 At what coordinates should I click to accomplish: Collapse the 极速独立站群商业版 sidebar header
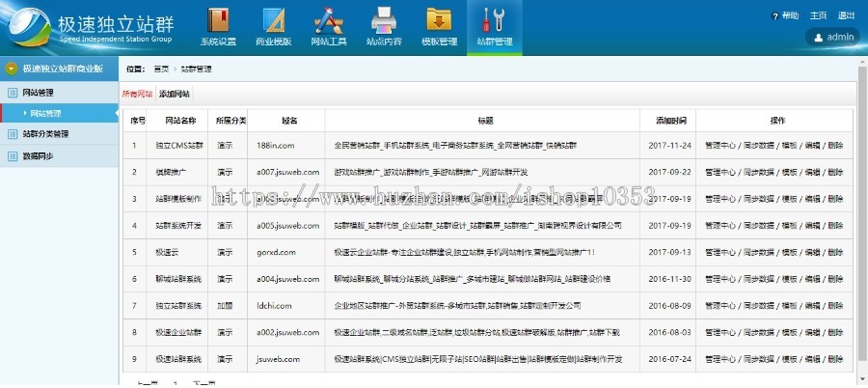[12, 69]
